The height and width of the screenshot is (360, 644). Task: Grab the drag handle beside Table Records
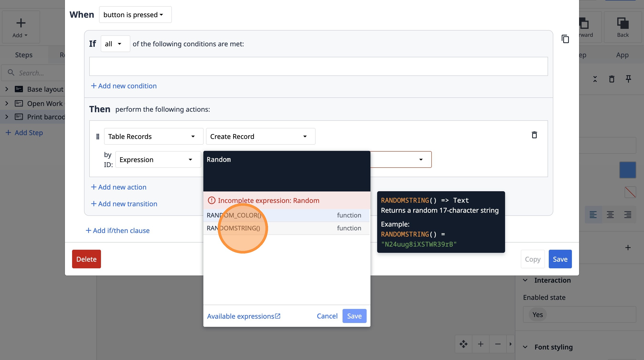click(98, 137)
